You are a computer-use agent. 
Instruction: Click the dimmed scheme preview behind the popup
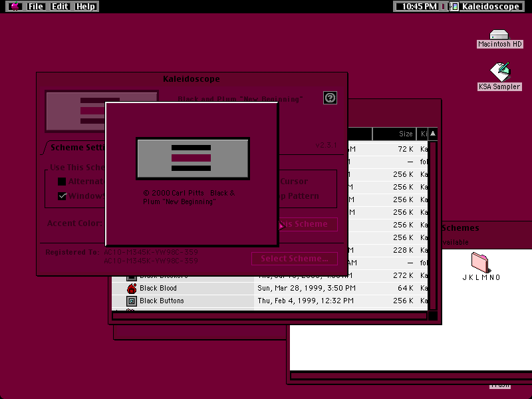pos(75,111)
